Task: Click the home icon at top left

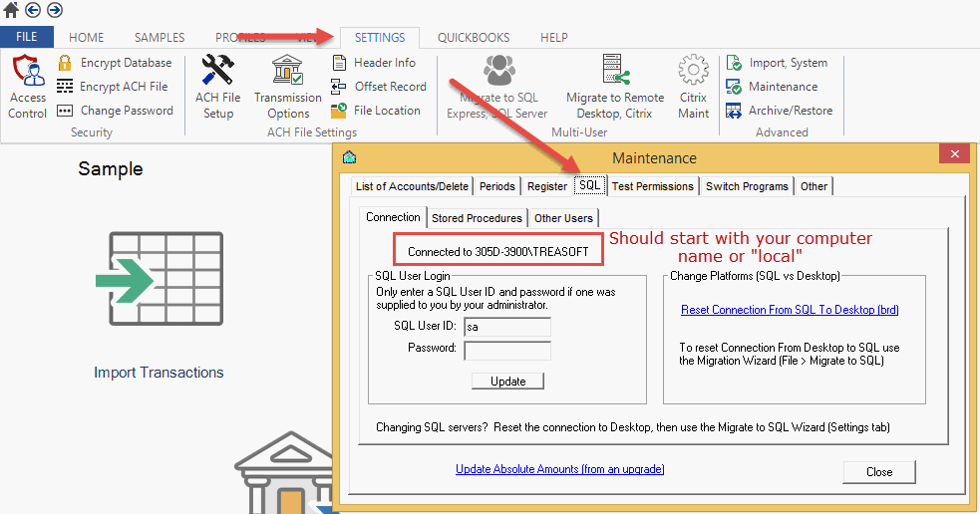Action: 11,11
